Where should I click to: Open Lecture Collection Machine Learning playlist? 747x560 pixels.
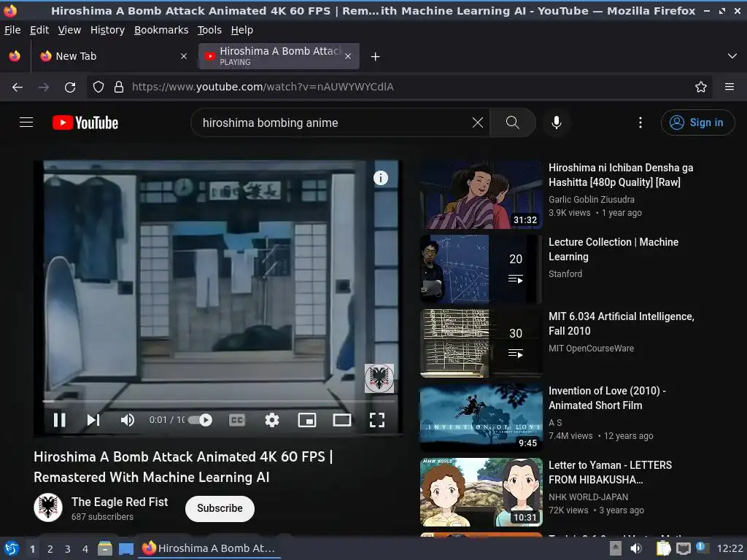pos(481,269)
